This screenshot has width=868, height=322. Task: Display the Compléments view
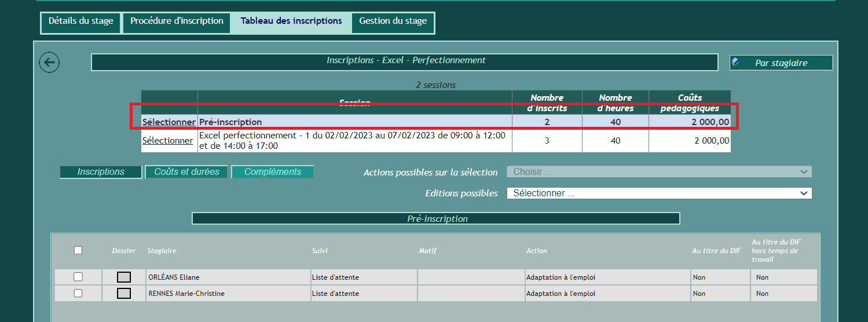click(273, 172)
